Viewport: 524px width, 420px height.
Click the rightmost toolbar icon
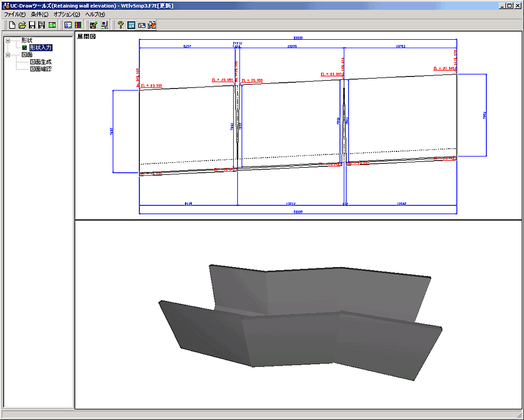point(152,25)
